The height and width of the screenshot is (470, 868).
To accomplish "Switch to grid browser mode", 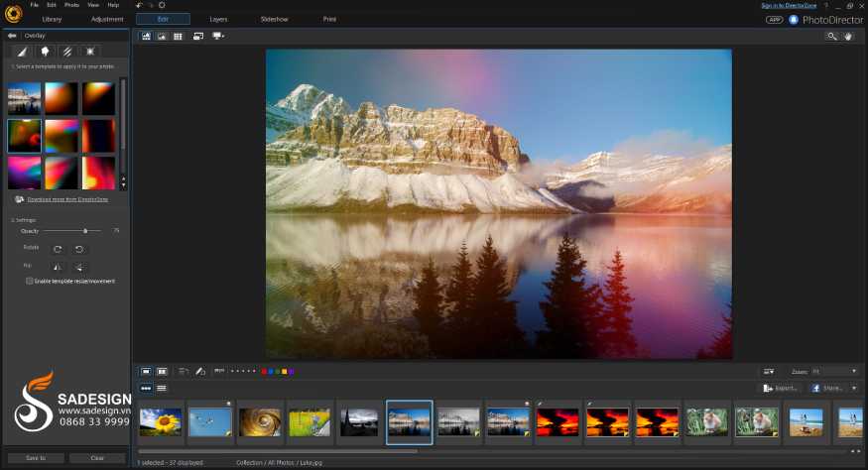I will pos(178,36).
